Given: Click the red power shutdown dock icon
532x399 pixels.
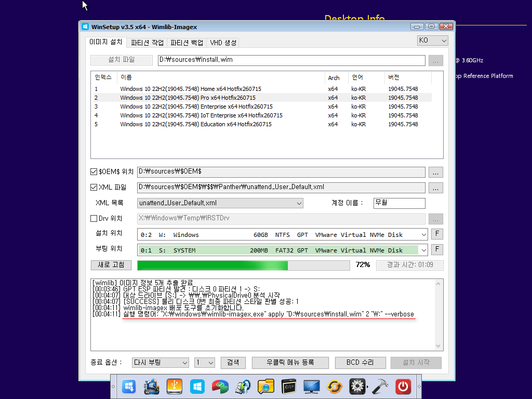Looking at the screenshot, I should (x=403, y=387).
